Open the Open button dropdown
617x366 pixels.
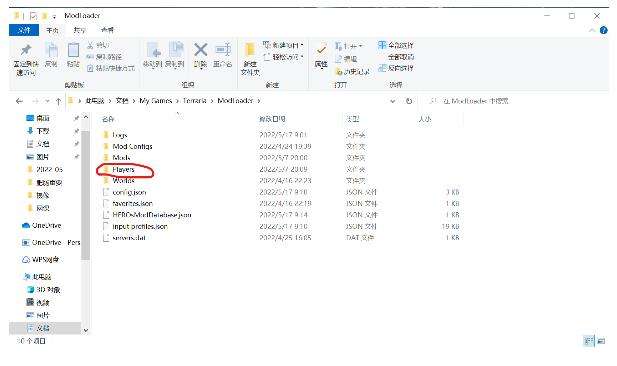(x=360, y=46)
